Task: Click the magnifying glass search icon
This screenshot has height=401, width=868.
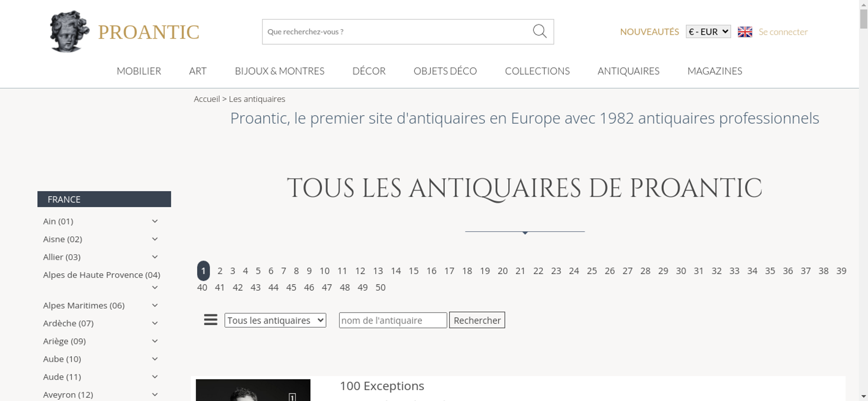Action: pyautogui.click(x=539, y=31)
